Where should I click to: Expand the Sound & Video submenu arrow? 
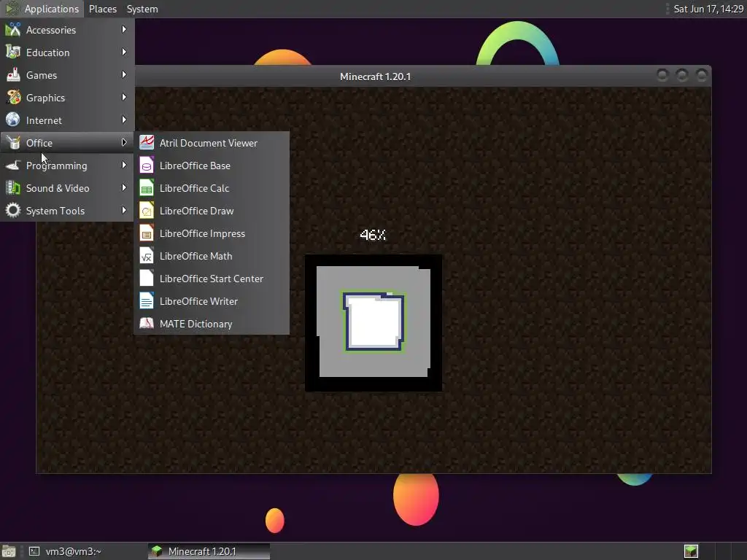coord(124,187)
